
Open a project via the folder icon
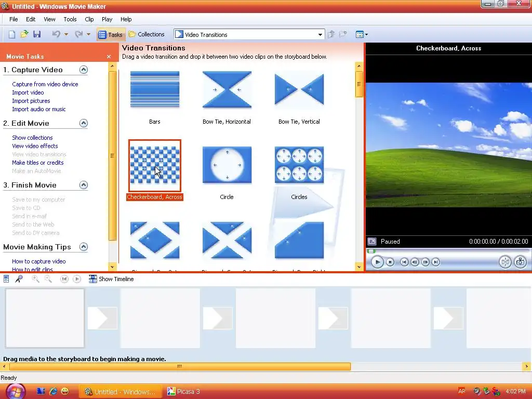[24, 34]
